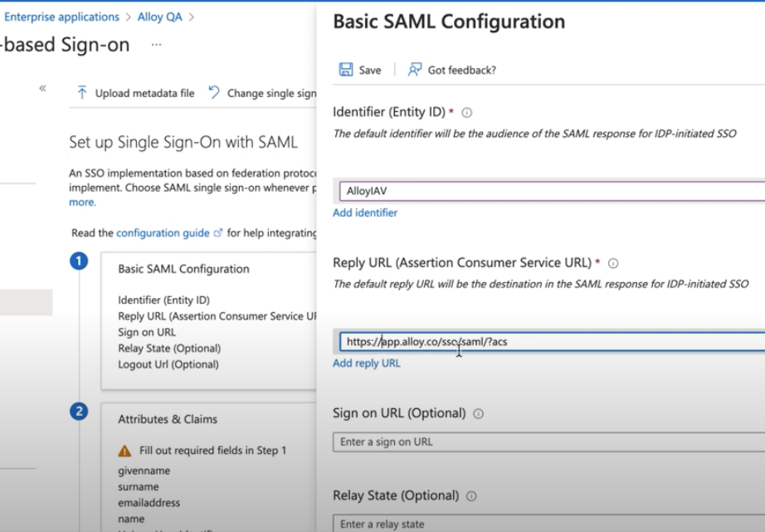Click the Add reply URL link
Screen dimensions: 765x532
click(366, 363)
